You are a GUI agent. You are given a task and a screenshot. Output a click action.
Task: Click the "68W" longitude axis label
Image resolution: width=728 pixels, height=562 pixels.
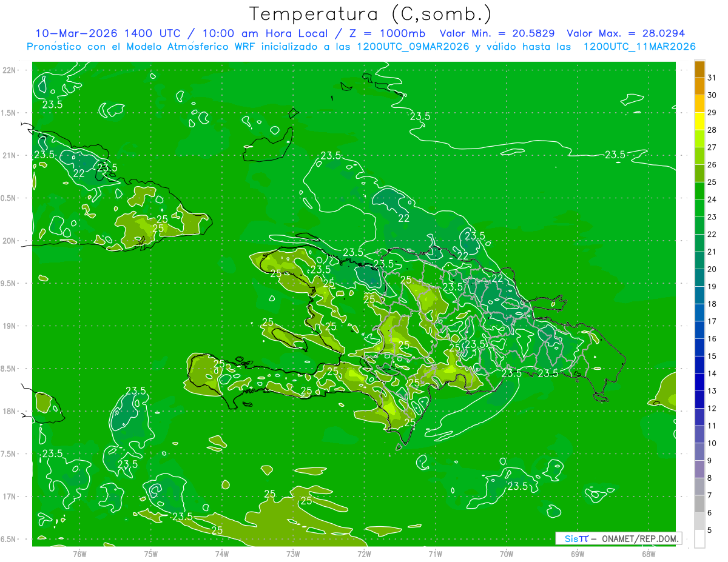[649, 554]
